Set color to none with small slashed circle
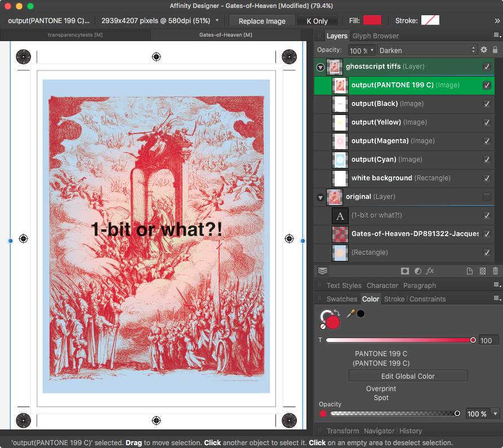The width and height of the screenshot is (503, 448). (323, 326)
